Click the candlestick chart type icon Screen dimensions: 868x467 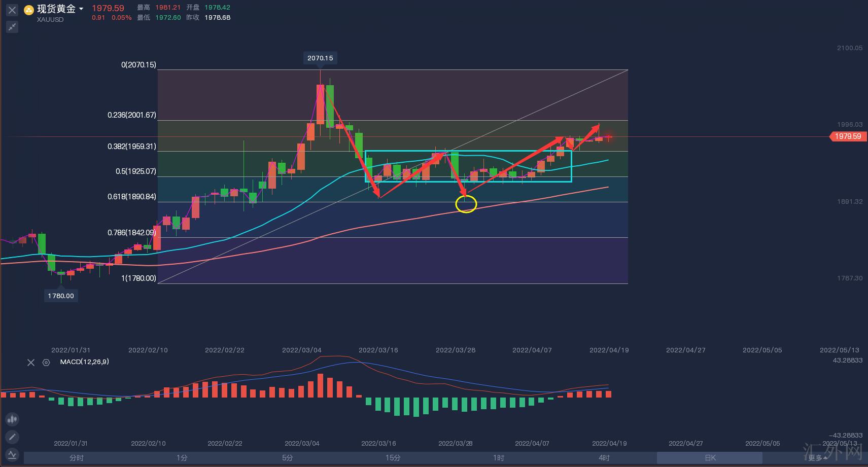(12, 419)
